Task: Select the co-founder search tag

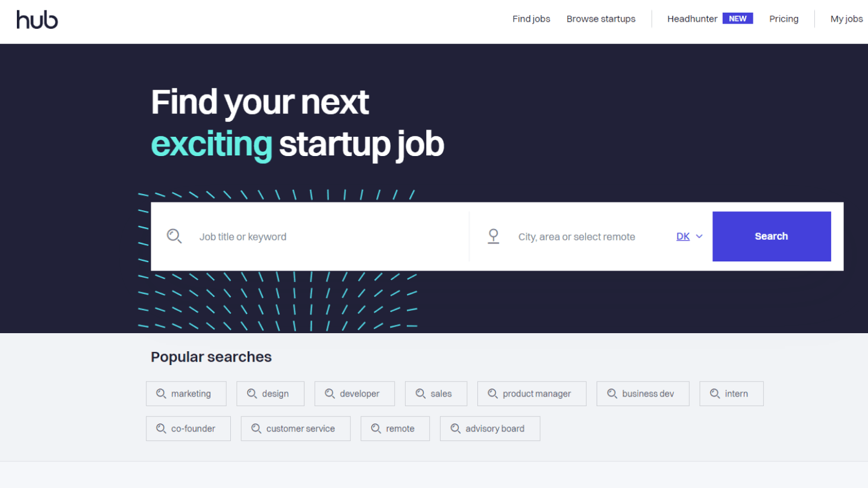Action: [x=188, y=428]
